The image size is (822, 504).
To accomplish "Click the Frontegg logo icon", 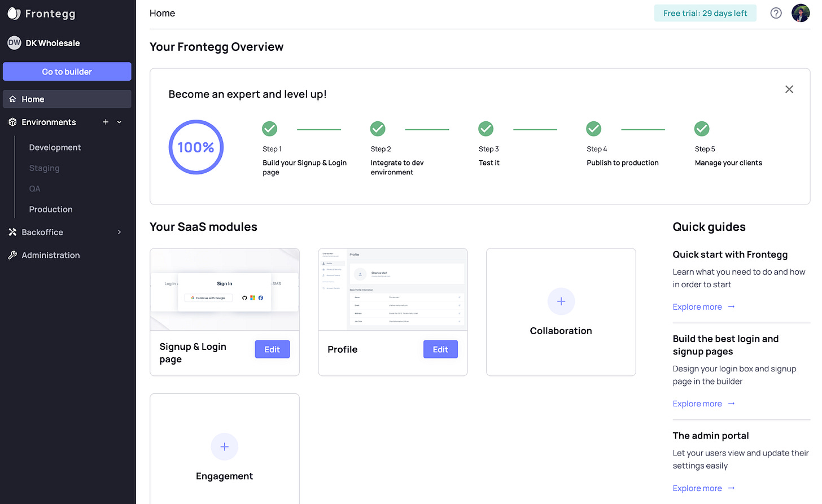I will pos(14,14).
